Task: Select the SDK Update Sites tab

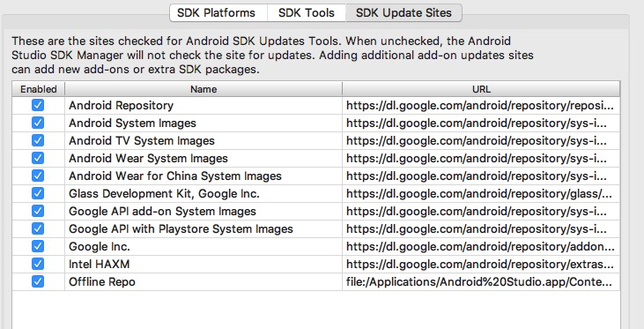Action: (x=403, y=12)
